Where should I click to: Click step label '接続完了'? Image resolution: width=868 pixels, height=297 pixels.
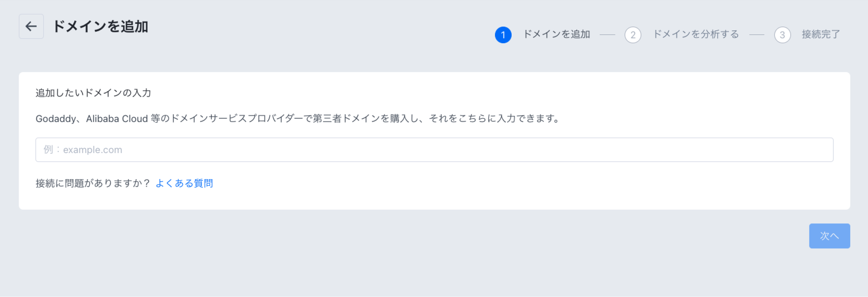[821, 34]
